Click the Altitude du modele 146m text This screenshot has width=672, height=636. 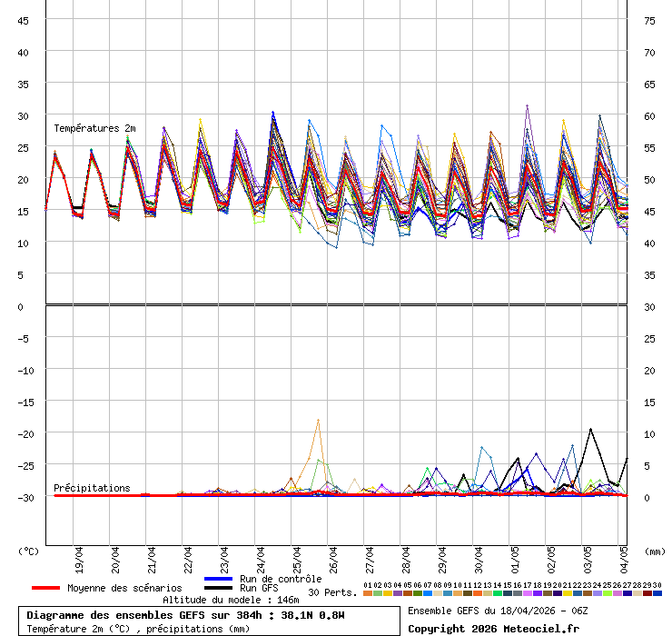(231, 600)
